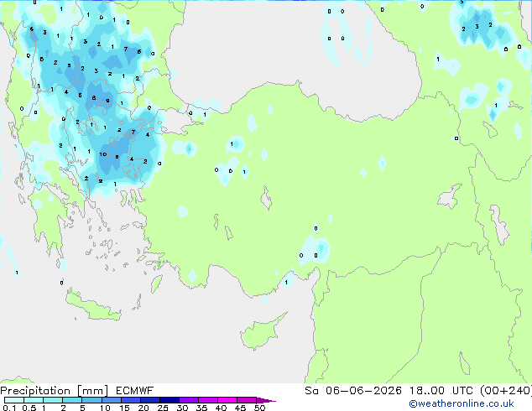Open the weatheronline.co.uk copyright link
Viewport: 532px width, 411px height.
click(462, 403)
